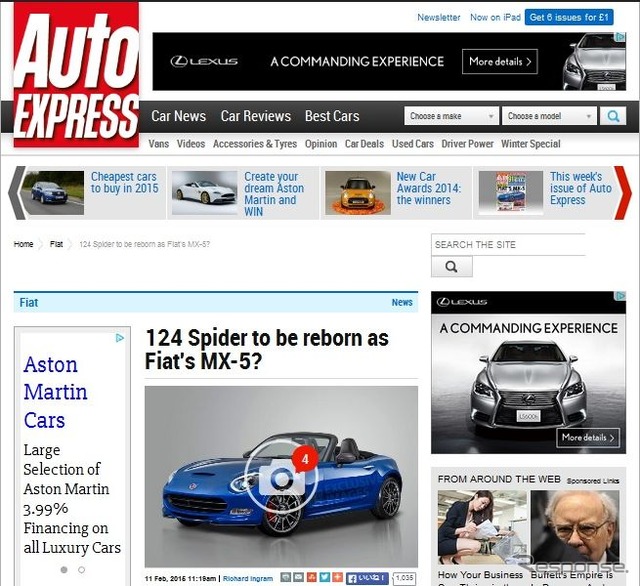Select second dot of Aston Martin ad
Screen dimensions: 640x586
coord(82,569)
